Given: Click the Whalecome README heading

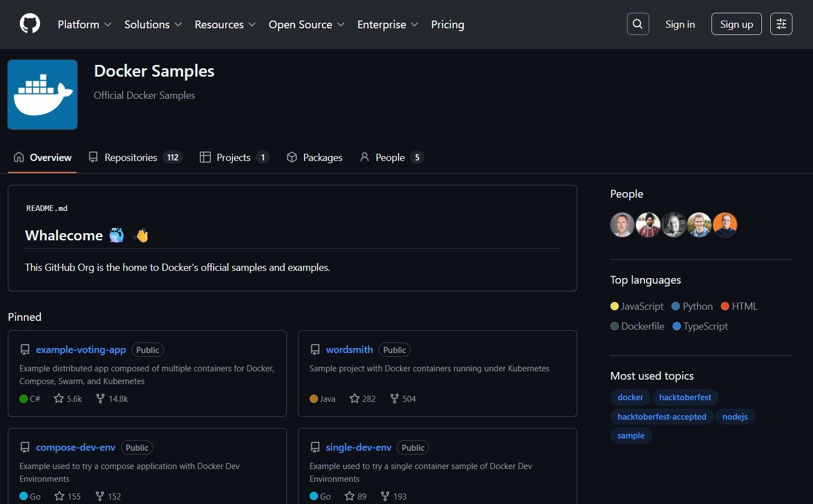Looking at the screenshot, I should [x=87, y=235].
